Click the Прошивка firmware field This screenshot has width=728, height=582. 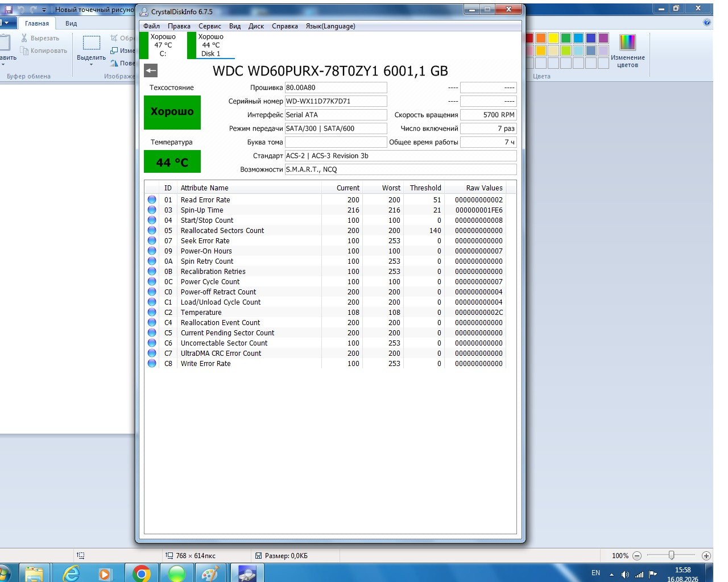(x=336, y=88)
